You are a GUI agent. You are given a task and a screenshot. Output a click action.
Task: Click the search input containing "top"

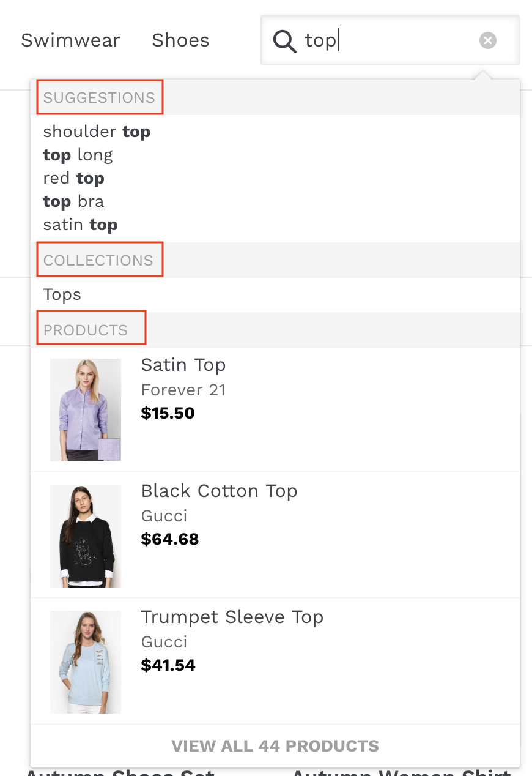pyautogui.click(x=390, y=40)
